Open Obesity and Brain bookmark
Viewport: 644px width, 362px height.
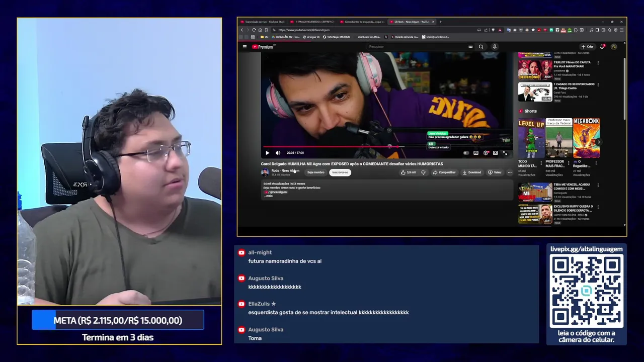[436, 37]
